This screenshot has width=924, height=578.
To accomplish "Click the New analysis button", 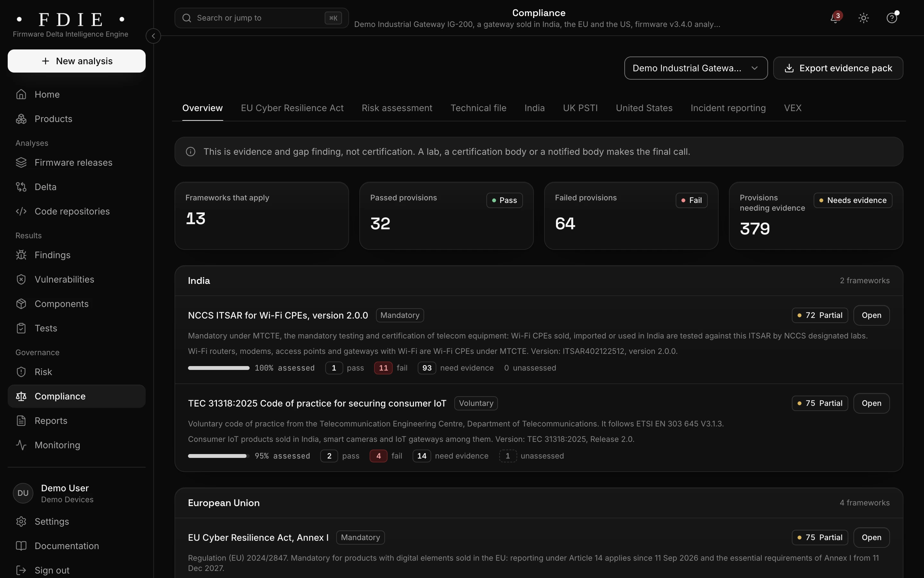I will tap(76, 61).
